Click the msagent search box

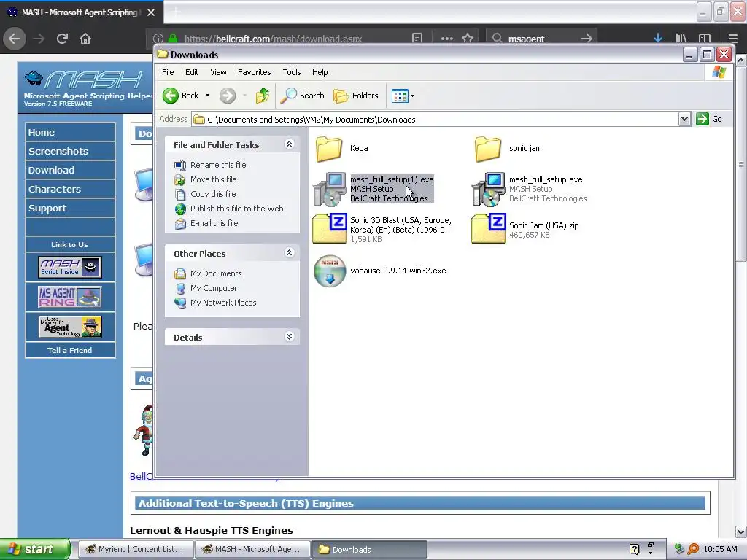coord(542,38)
